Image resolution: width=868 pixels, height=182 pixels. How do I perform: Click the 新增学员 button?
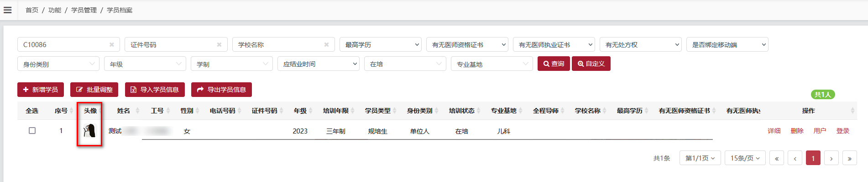pyautogui.click(x=41, y=90)
